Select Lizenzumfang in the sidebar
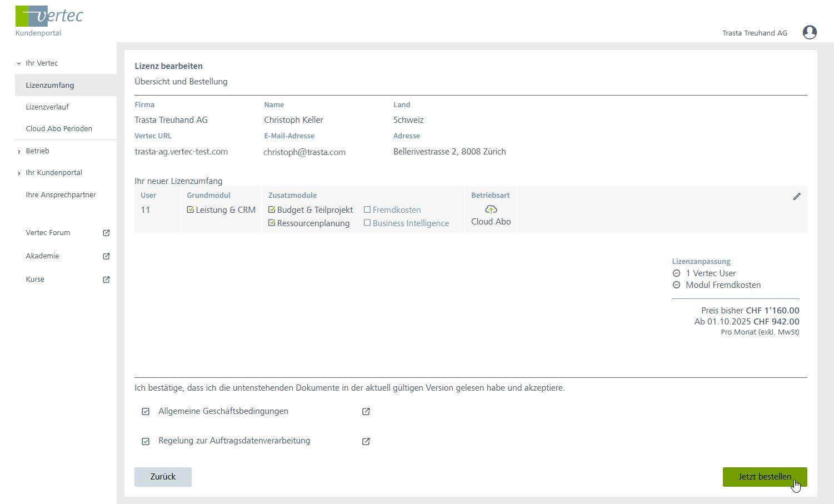The image size is (834, 504). (x=66, y=85)
